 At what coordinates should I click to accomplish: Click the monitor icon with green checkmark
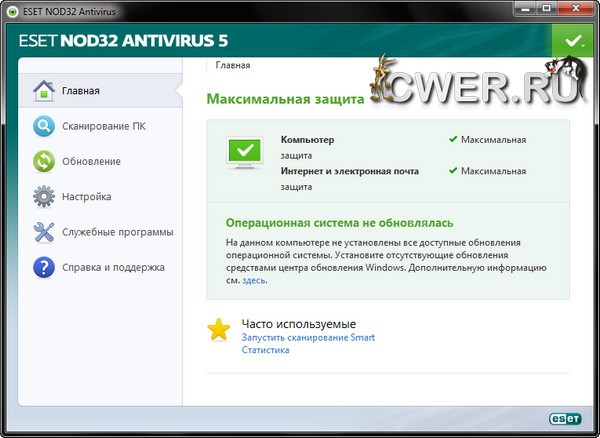pos(246,153)
